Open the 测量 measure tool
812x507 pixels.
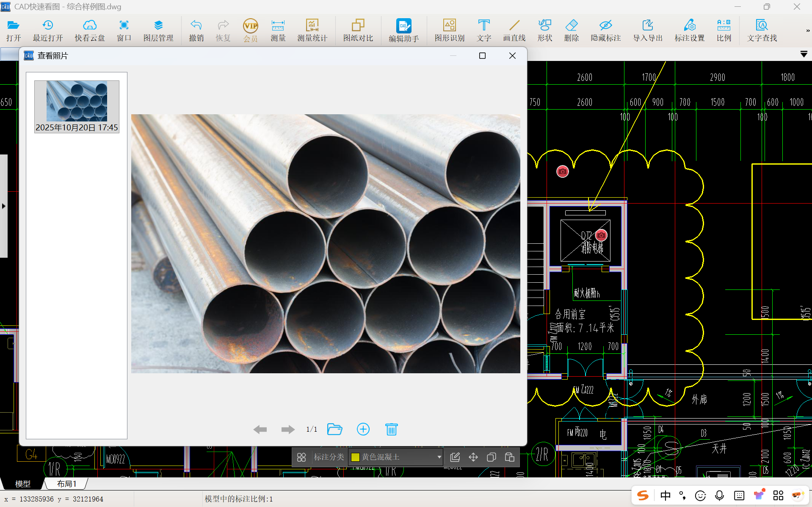point(278,30)
